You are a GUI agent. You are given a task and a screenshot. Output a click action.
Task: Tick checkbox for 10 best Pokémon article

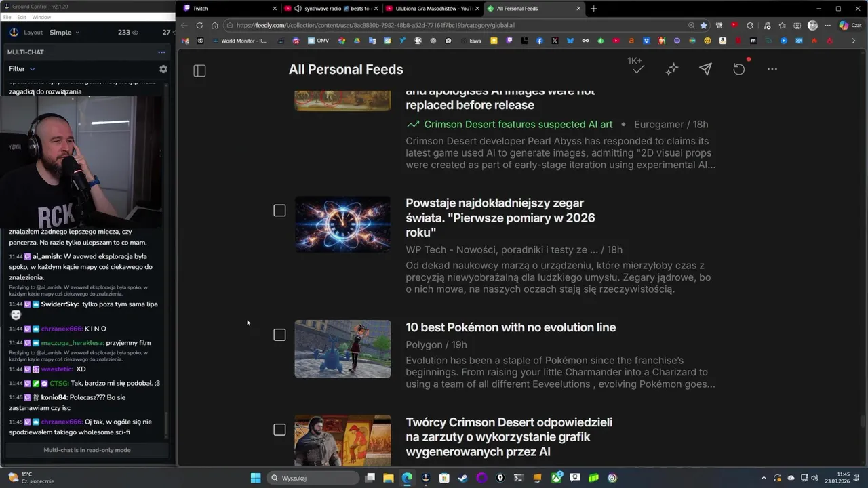coord(279,335)
